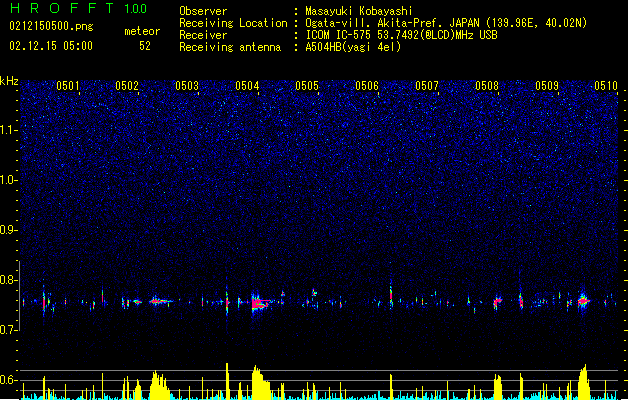
Task: Click the 0510 time marker
Action: pyautogui.click(x=606, y=86)
